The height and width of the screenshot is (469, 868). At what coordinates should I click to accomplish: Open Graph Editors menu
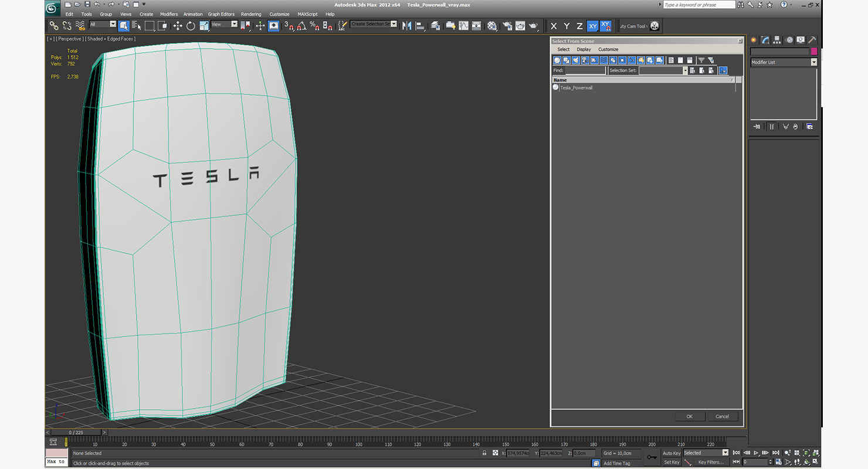[221, 14]
